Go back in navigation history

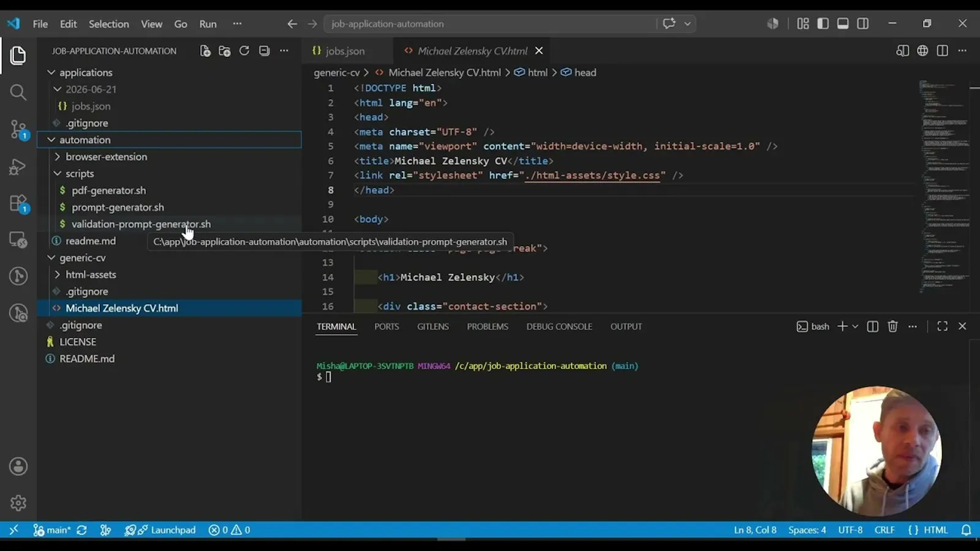click(292, 24)
